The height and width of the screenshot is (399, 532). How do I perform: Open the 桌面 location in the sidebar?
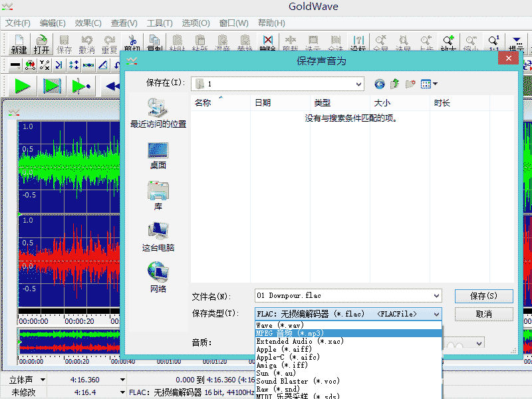tap(157, 155)
